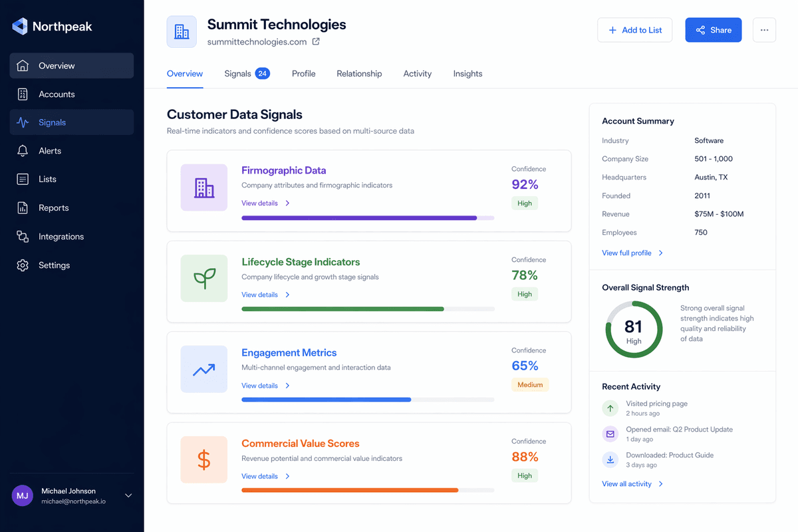
Task: Click the Opened email envelope icon
Action: (610, 434)
